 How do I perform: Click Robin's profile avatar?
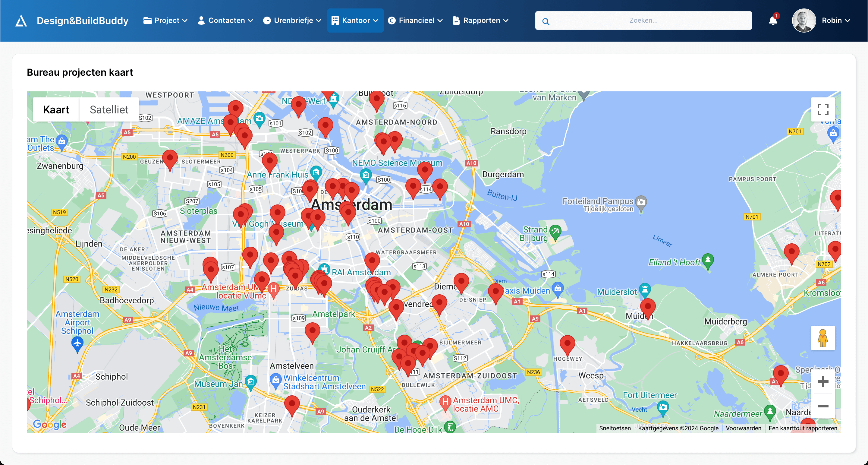click(804, 21)
